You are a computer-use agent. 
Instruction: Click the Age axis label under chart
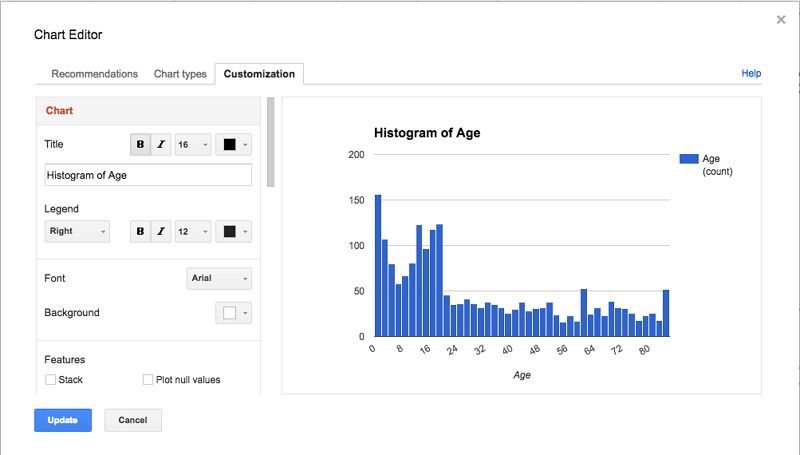[x=522, y=375]
